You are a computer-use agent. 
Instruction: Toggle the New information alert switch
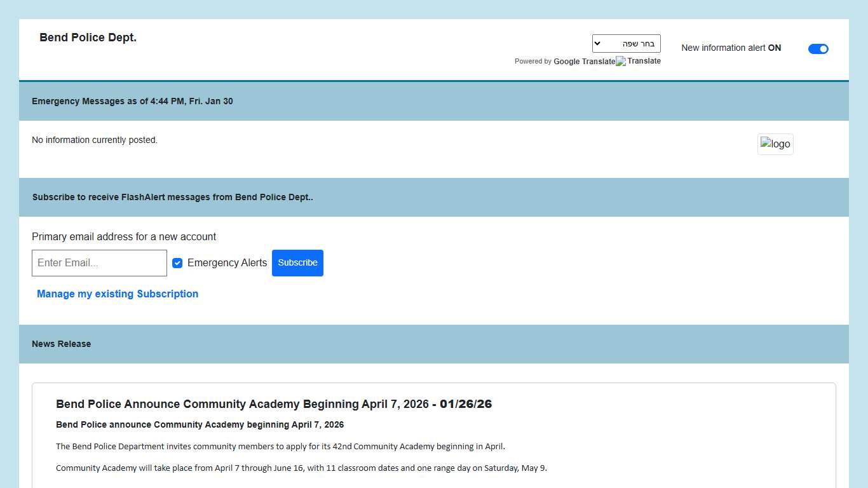point(818,49)
